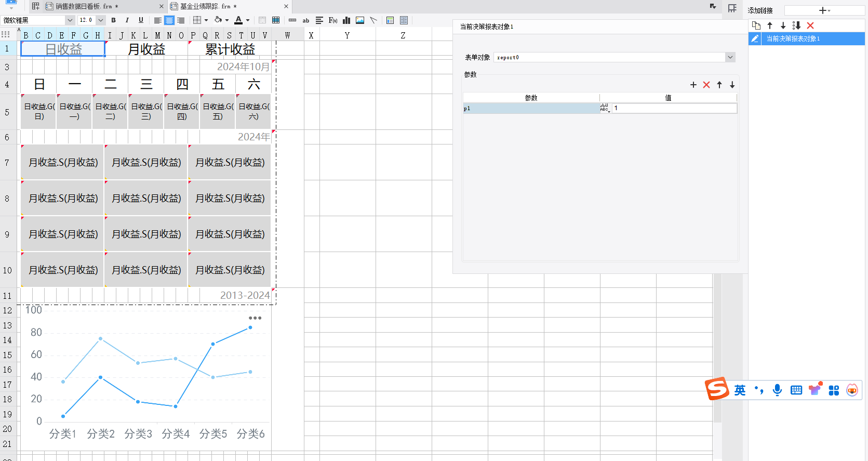Click the merge cells toolbar icon
Screen dimensions: 868x461
click(262, 20)
